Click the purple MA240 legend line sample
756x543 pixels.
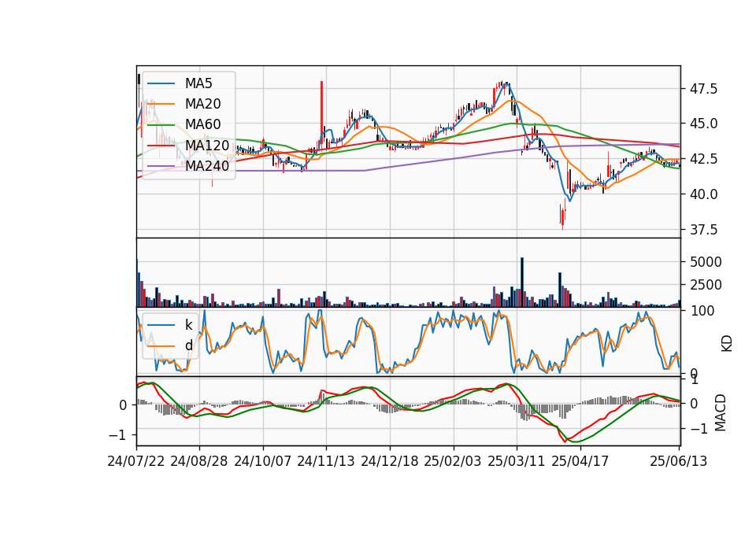[161, 166]
